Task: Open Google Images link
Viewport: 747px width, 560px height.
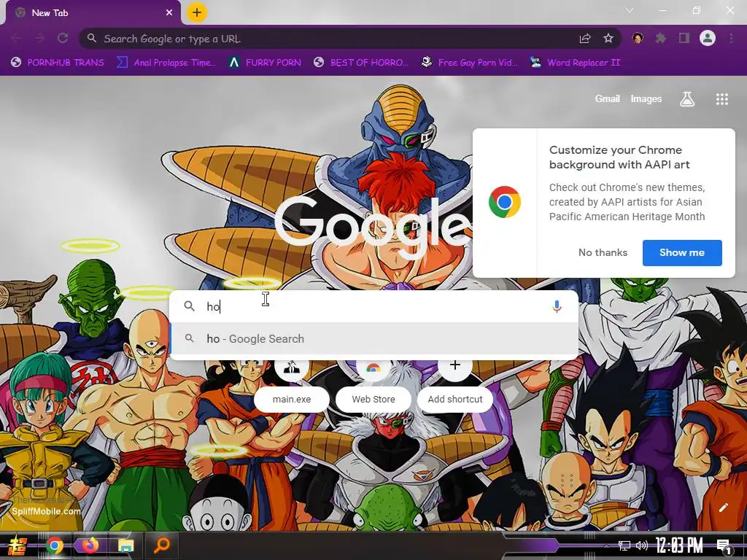Action: (x=646, y=98)
